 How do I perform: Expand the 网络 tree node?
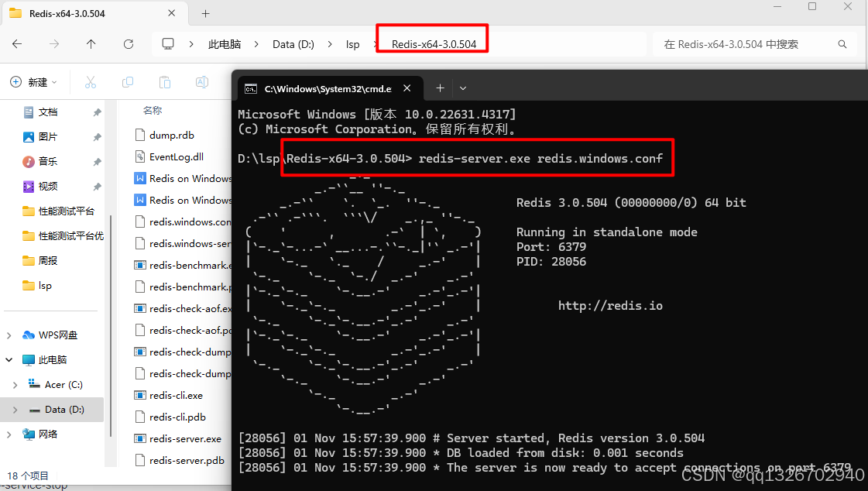(x=9, y=434)
